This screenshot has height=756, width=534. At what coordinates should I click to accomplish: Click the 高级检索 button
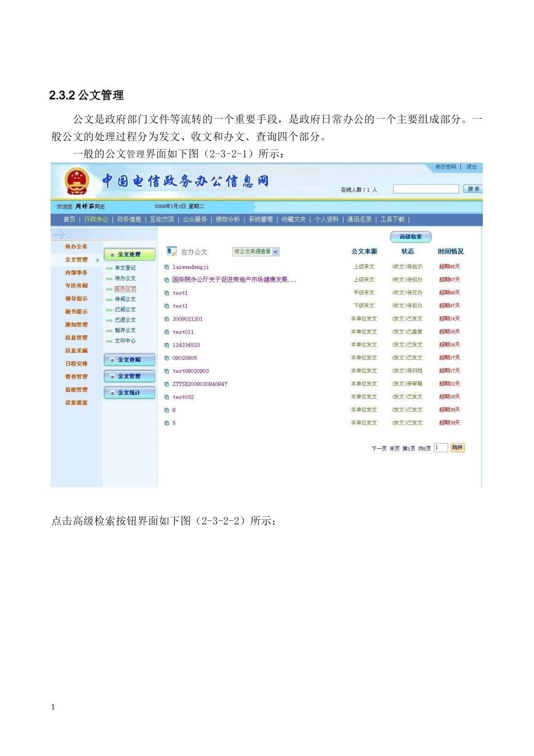pyautogui.click(x=411, y=237)
